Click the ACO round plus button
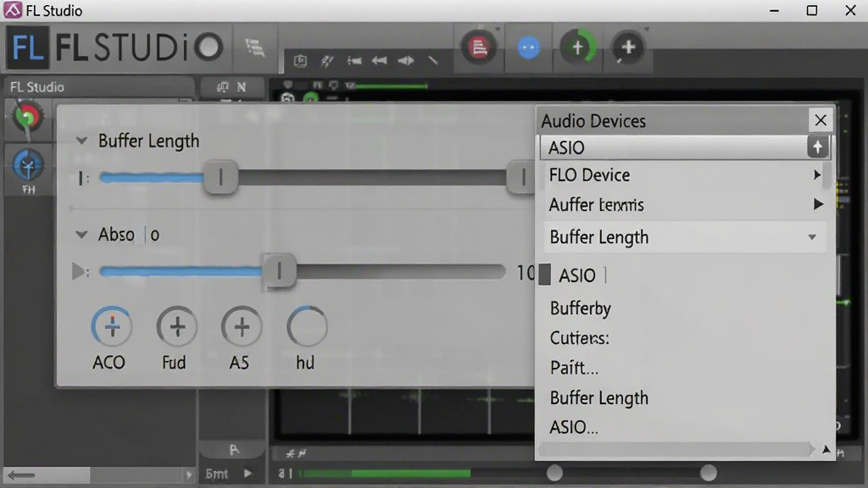 111,326
